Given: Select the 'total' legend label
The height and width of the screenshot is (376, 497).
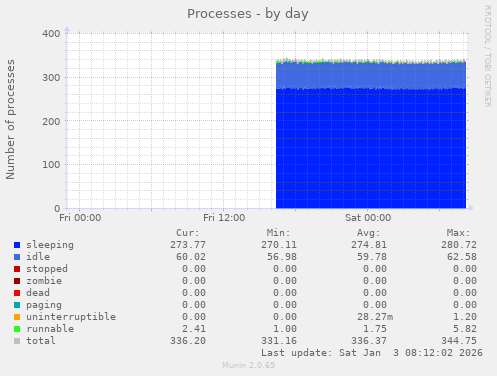Looking at the screenshot, I should (41, 341).
